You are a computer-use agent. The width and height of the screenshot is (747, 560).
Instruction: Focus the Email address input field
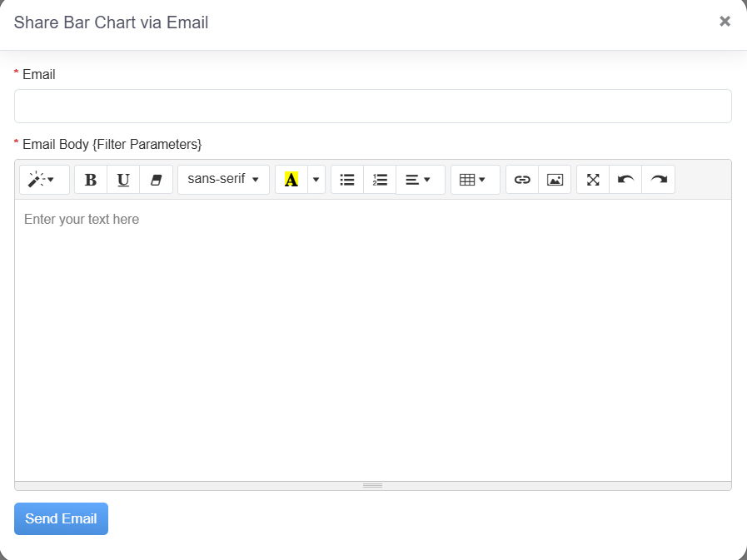(372, 107)
